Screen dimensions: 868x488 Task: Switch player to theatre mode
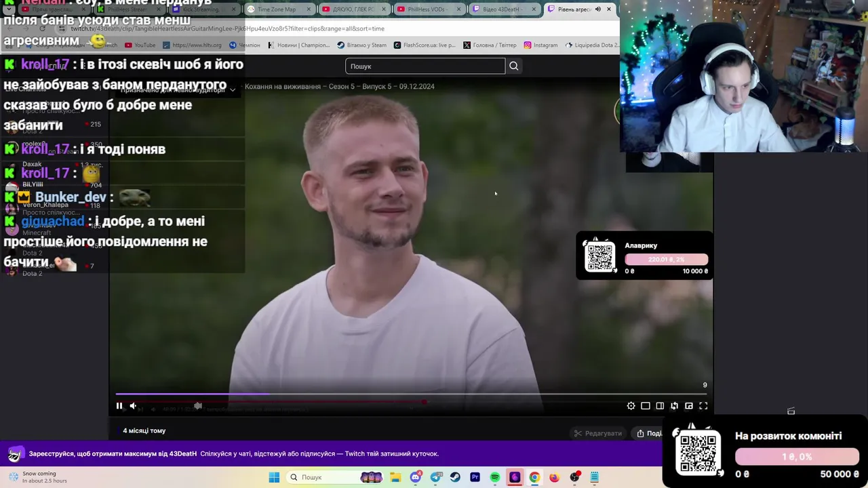click(646, 406)
